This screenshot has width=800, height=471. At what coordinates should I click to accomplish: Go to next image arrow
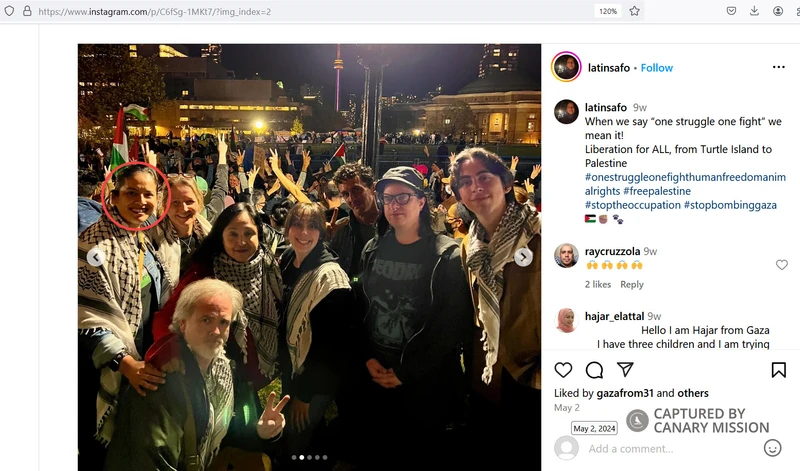pyautogui.click(x=523, y=257)
